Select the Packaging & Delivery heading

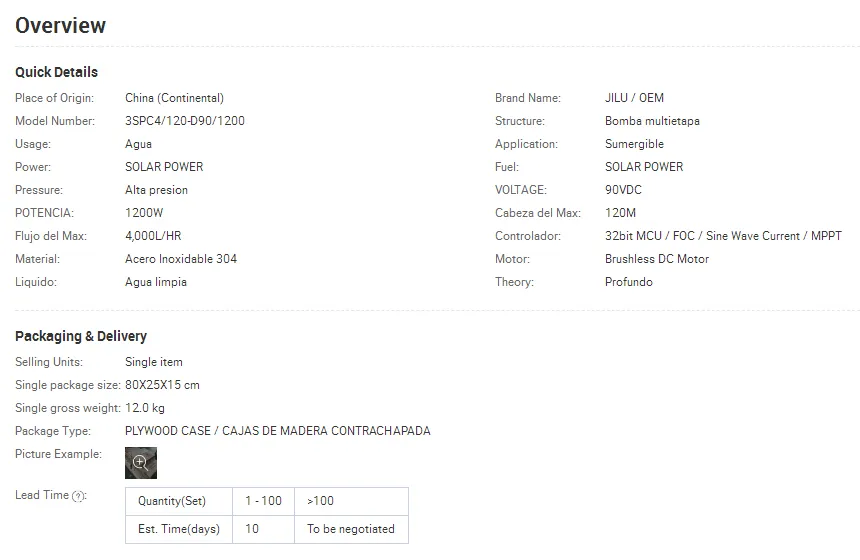81,336
